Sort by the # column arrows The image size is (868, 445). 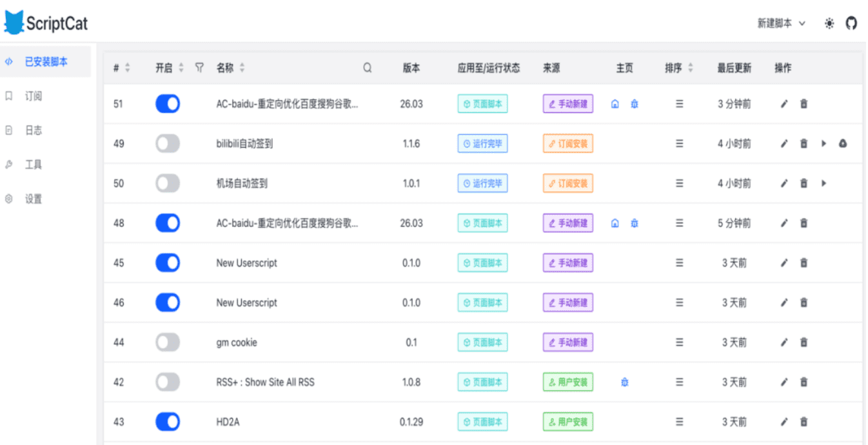pyautogui.click(x=127, y=68)
